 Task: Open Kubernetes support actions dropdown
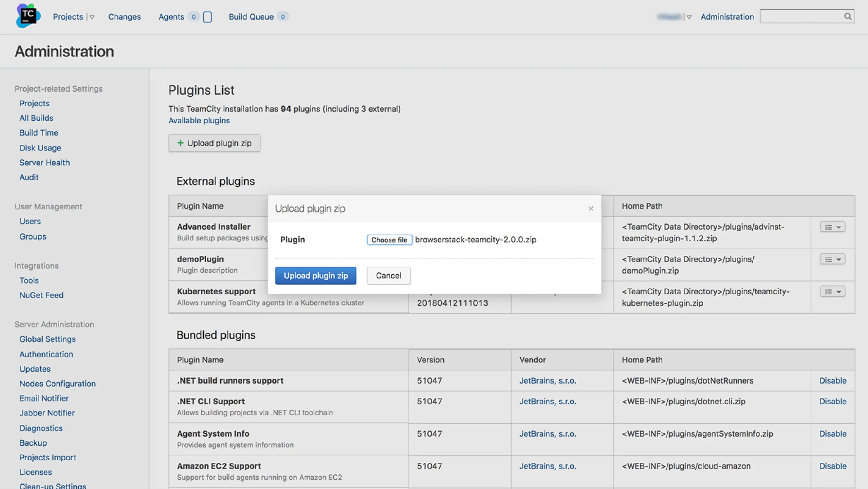833,292
